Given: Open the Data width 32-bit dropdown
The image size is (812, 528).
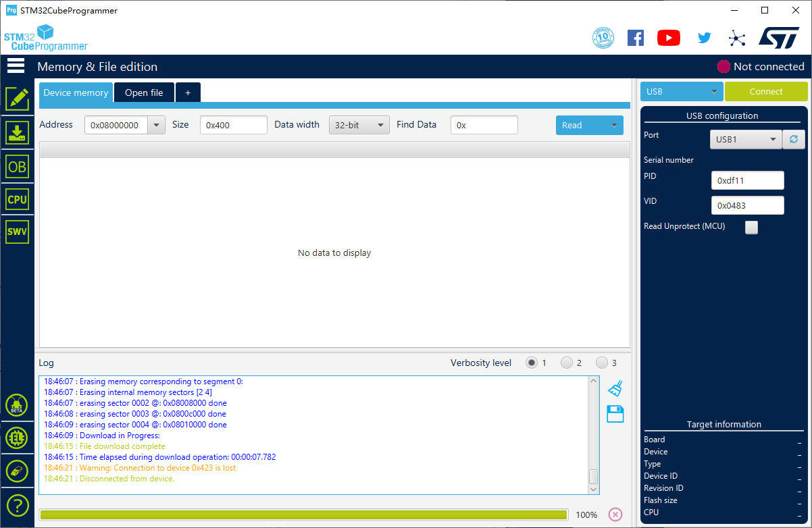Looking at the screenshot, I should pyautogui.click(x=359, y=125).
